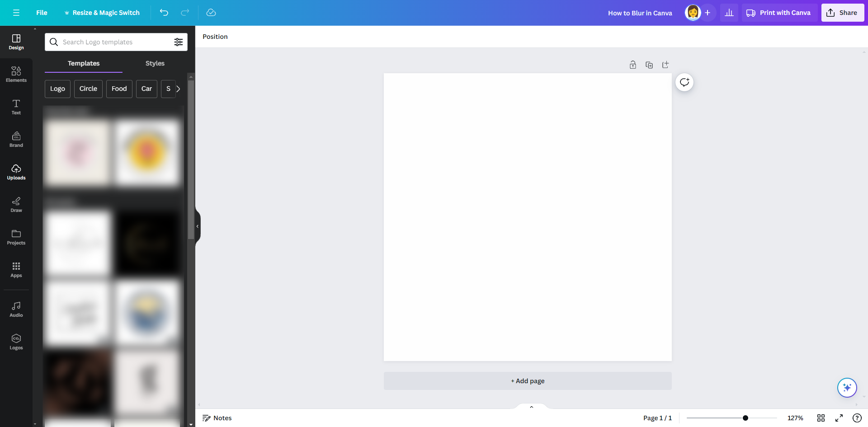Select the blue circular logo template

point(147,312)
